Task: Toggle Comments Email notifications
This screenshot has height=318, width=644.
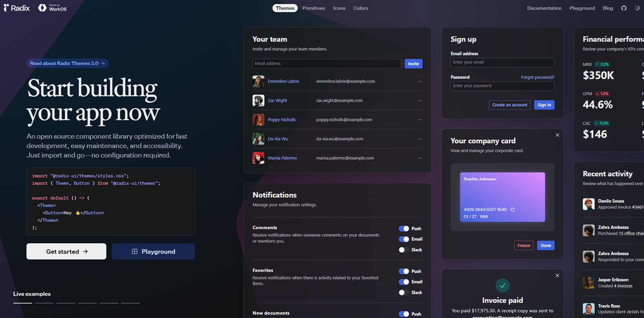Action: tap(404, 239)
